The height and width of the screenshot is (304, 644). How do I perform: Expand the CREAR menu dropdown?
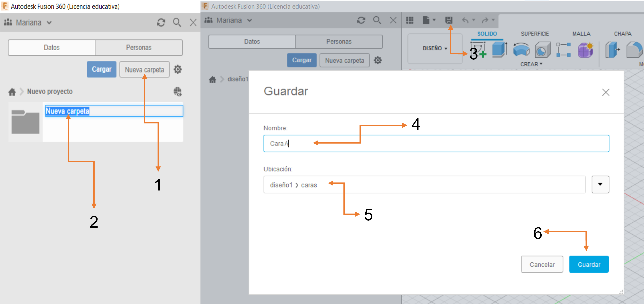point(531,64)
